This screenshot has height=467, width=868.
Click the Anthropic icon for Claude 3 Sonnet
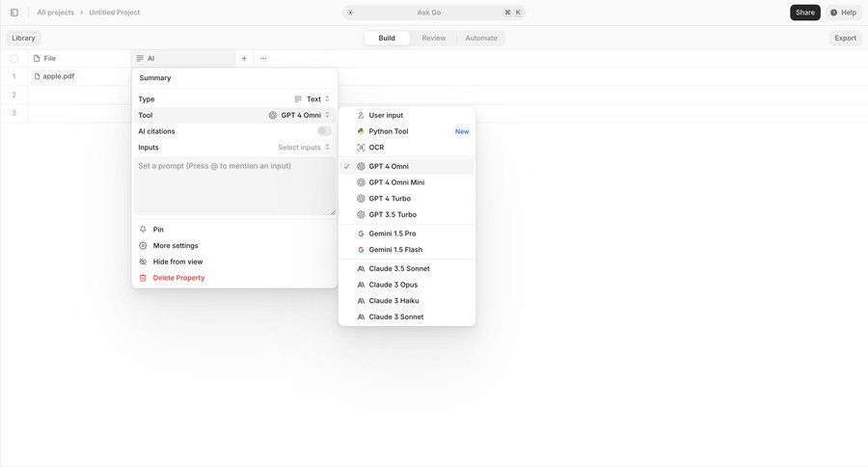[x=361, y=316]
